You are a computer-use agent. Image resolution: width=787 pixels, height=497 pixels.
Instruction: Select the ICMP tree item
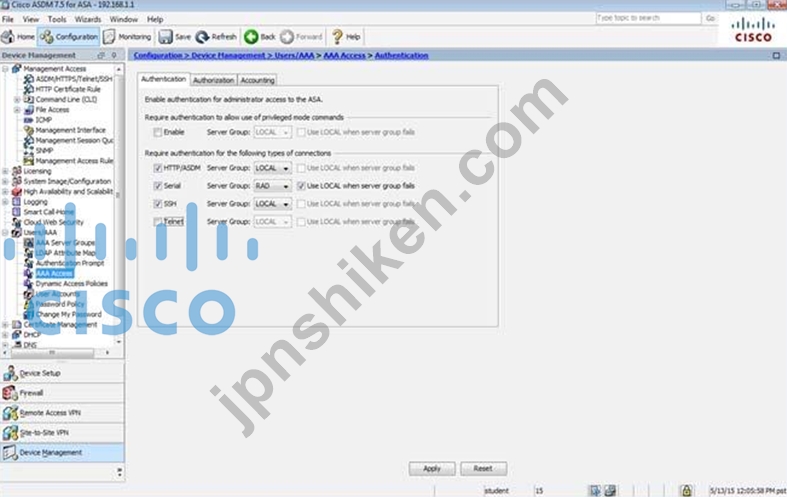44,119
